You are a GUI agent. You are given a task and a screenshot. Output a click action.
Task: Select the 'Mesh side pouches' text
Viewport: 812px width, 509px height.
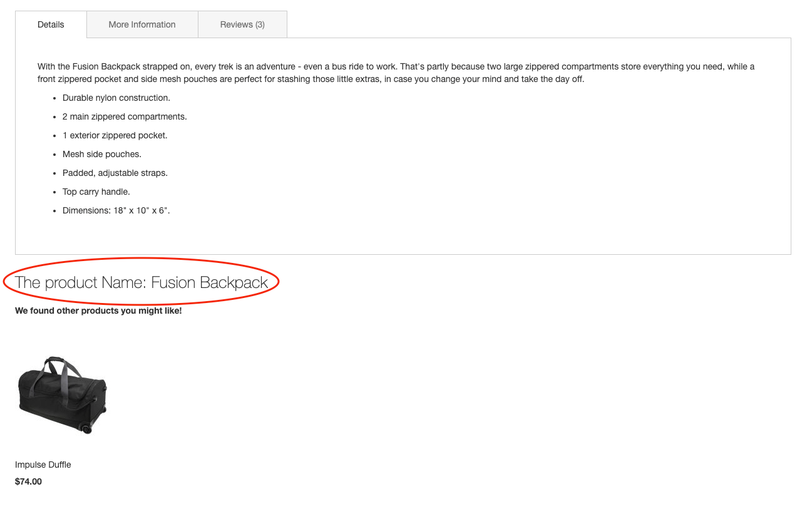click(101, 154)
